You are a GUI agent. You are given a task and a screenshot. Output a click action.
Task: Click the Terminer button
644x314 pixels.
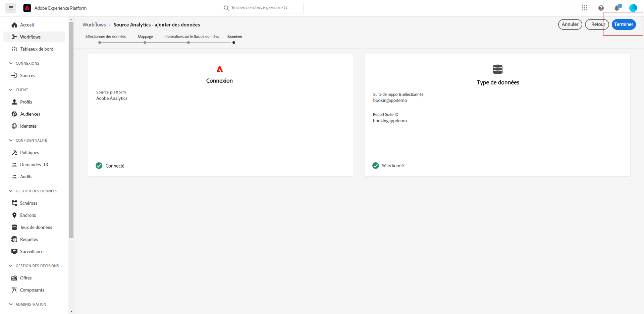coord(624,24)
